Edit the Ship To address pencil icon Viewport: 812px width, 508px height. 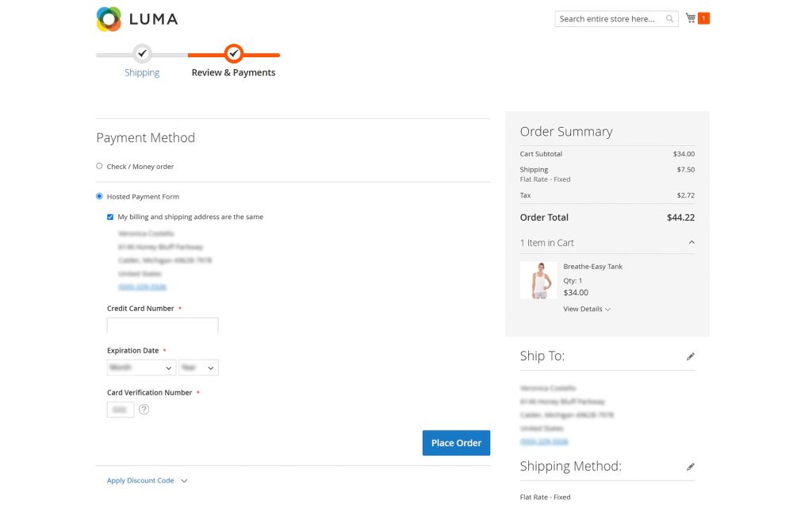691,356
